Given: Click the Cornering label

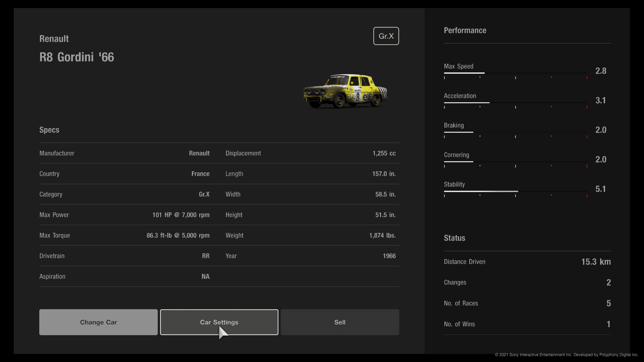Looking at the screenshot, I should pyautogui.click(x=457, y=155).
